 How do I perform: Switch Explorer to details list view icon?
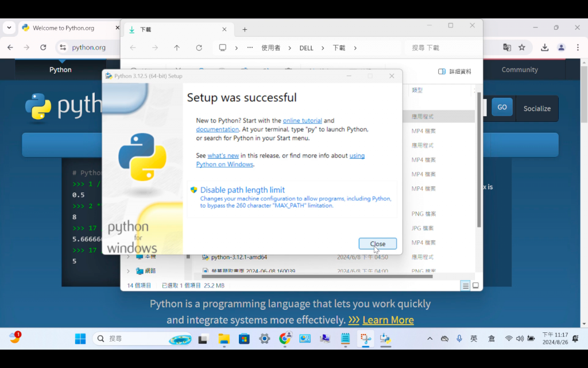pos(465,286)
